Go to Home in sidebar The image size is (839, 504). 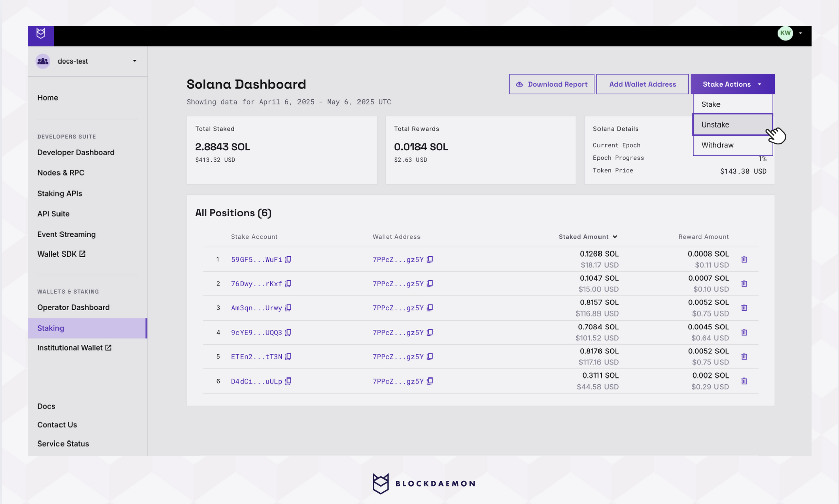click(x=48, y=98)
